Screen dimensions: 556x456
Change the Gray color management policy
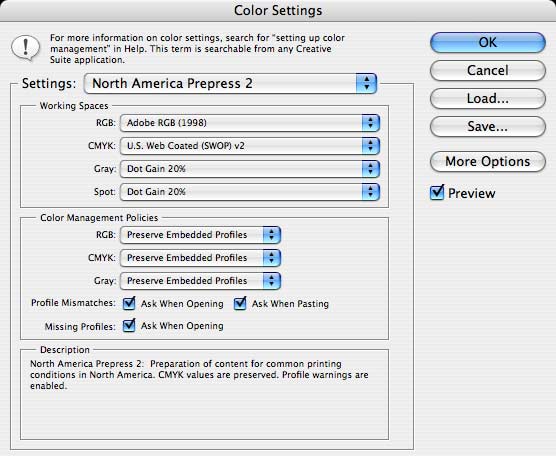click(x=200, y=281)
